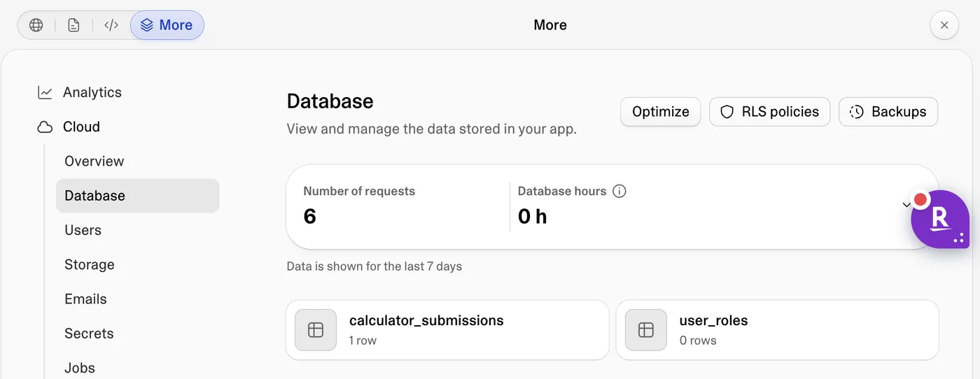
Task: Open RLS policies
Action: click(x=770, y=112)
